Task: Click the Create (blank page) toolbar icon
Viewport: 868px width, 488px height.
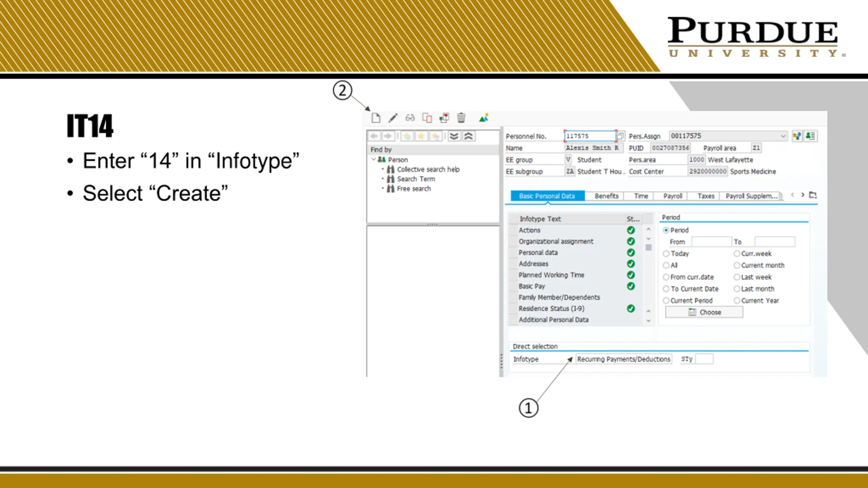Action: (376, 118)
